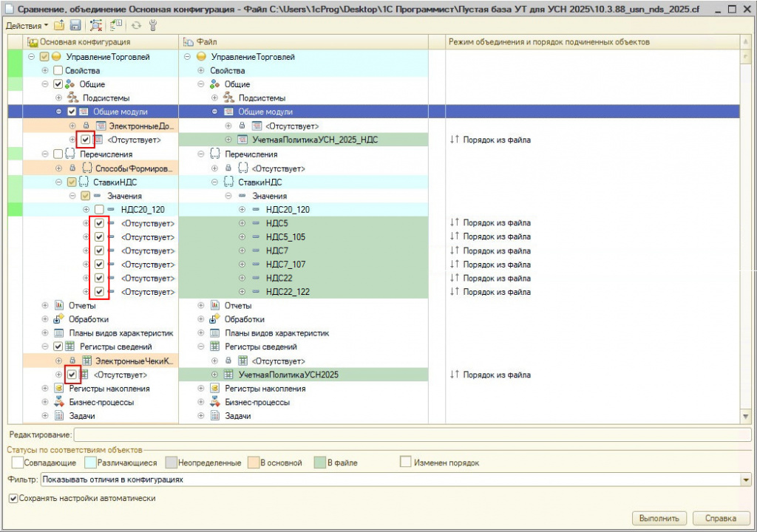Screen dimensions: 757x532
Task: Click the УчетнаяПолитикаУСН_2025_НДС module icon
Action: click(241, 140)
